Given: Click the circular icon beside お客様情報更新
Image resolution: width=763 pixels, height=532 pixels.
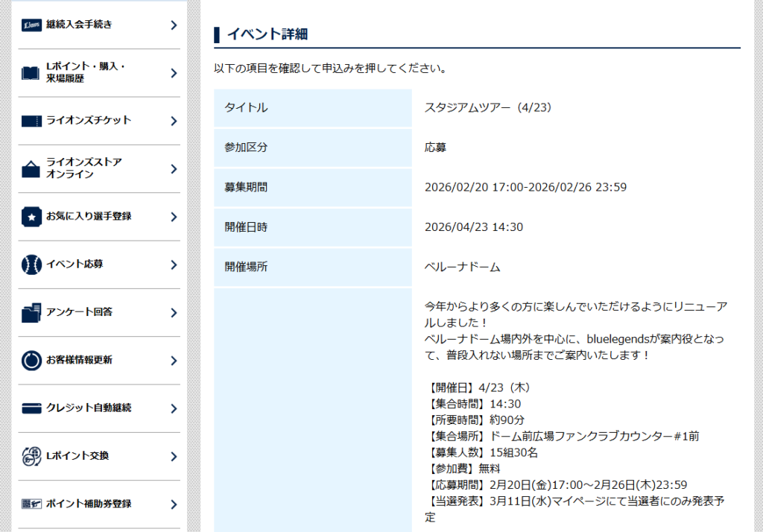Looking at the screenshot, I should pos(31,361).
